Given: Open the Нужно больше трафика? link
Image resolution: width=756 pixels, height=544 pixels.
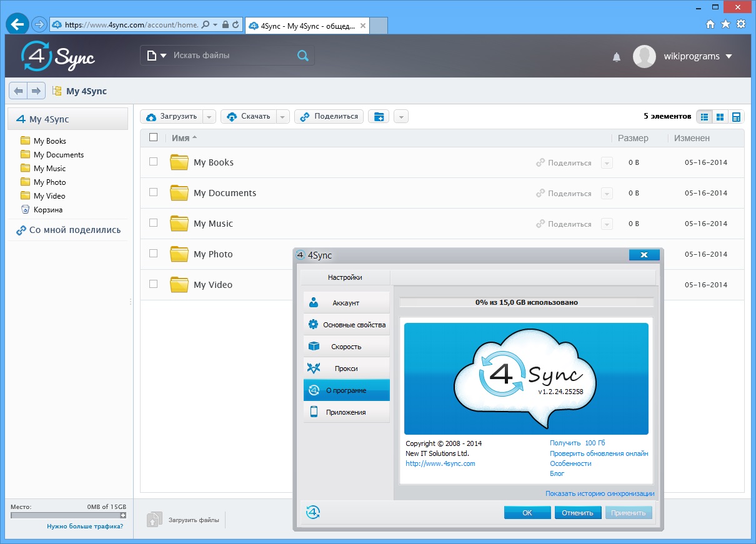Looking at the screenshot, I should (85, 527).
